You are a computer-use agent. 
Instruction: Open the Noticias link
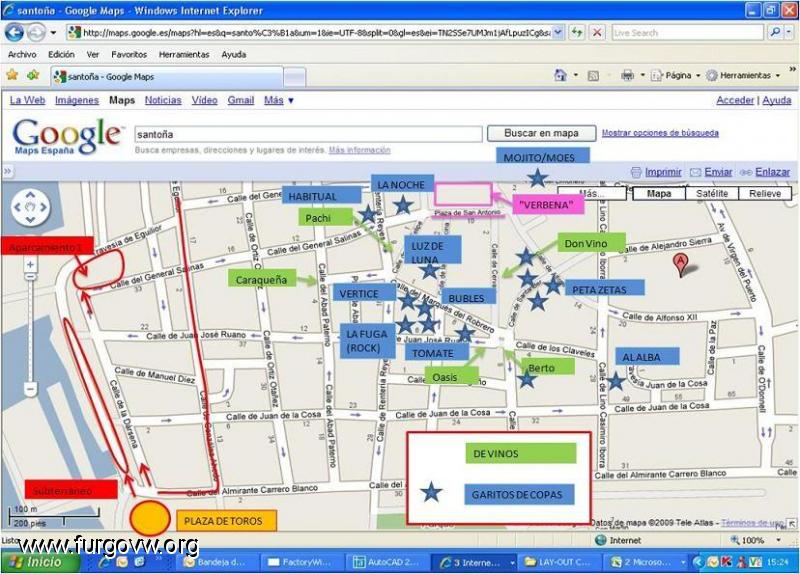tap(163, 101)
